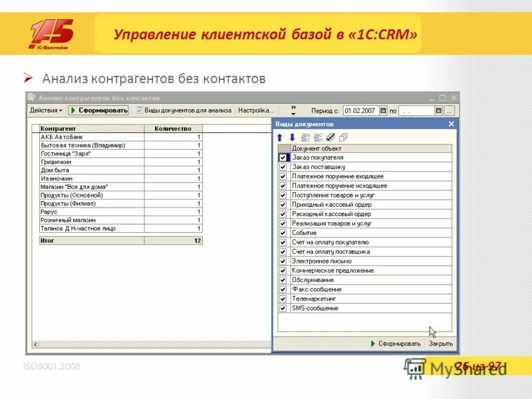Select the АКБ АвтоБанк row
This screenshot has height=399, width=532.
[121, 137]
